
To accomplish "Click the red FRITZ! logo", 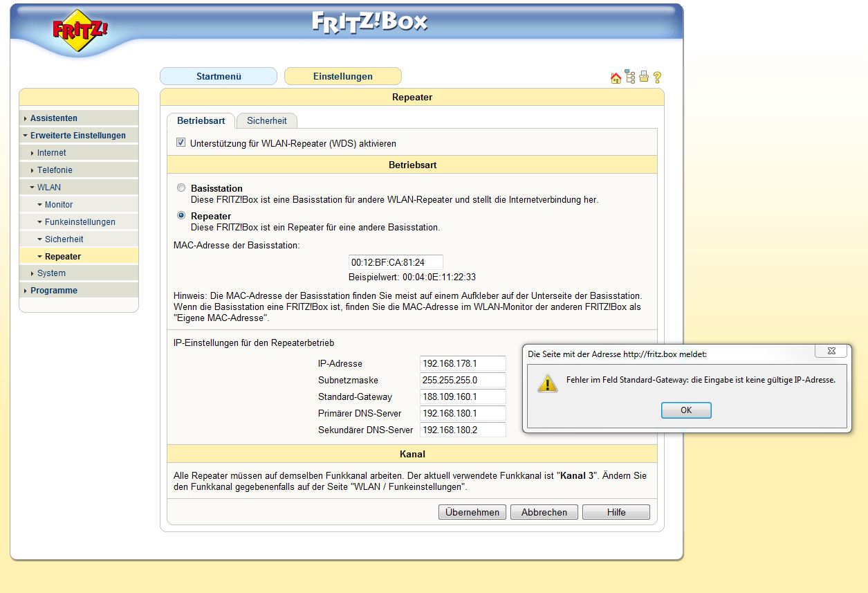I will point(80,31).
